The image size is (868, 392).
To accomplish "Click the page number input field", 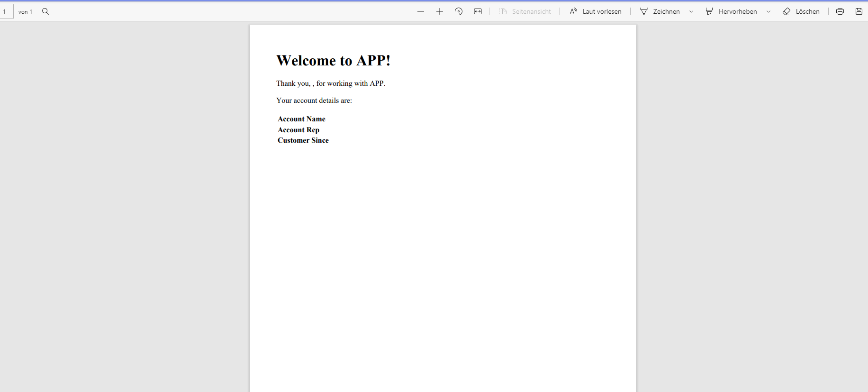I will 6,11.
